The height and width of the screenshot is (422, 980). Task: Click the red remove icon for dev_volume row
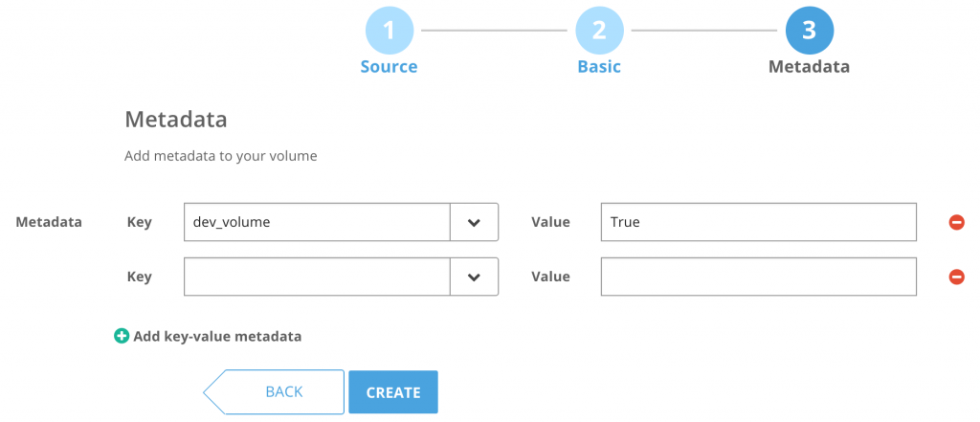click(x=956, y=222)
